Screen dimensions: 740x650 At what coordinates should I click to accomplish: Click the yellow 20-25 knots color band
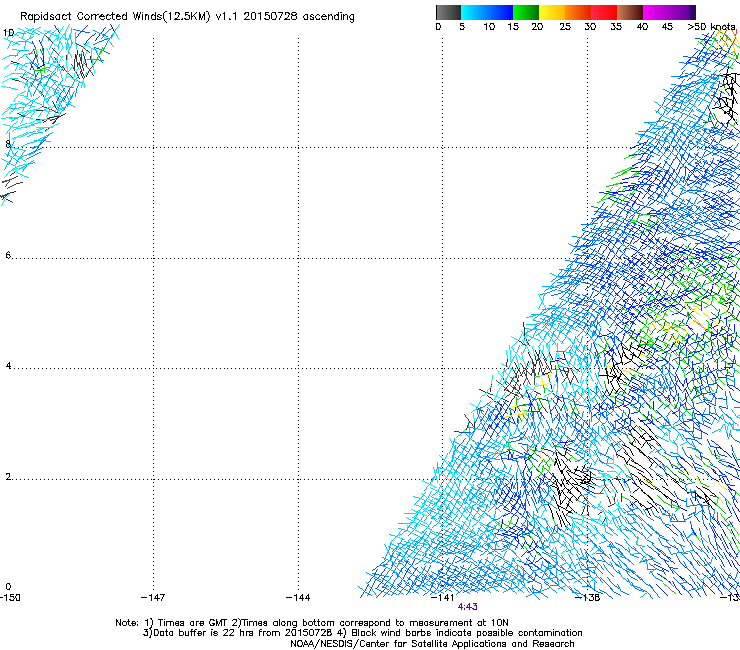pos(552,12)
